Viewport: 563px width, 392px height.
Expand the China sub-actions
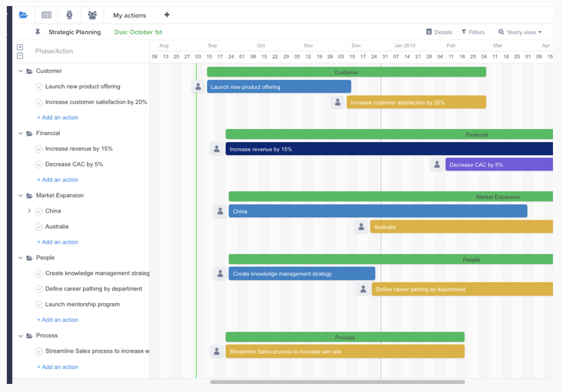(29, 211)
